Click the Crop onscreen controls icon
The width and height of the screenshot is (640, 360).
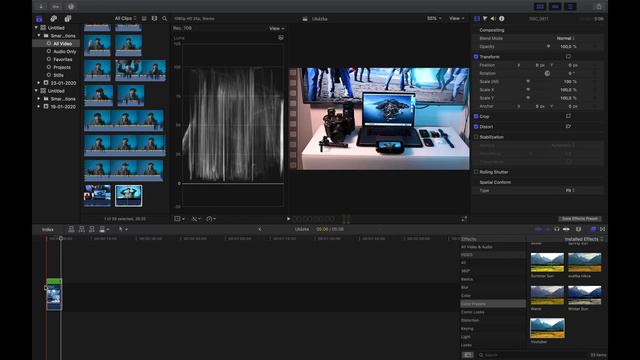568,116
